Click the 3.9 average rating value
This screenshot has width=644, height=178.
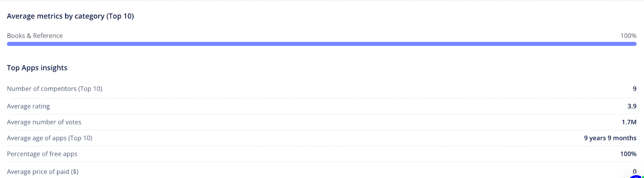pyautogui.click(x=632, y=106)
